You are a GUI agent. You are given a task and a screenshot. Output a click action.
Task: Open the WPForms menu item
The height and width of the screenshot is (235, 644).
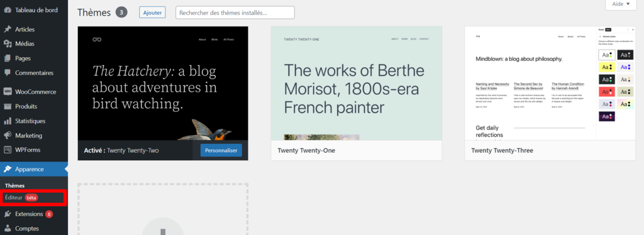(34, 150)
